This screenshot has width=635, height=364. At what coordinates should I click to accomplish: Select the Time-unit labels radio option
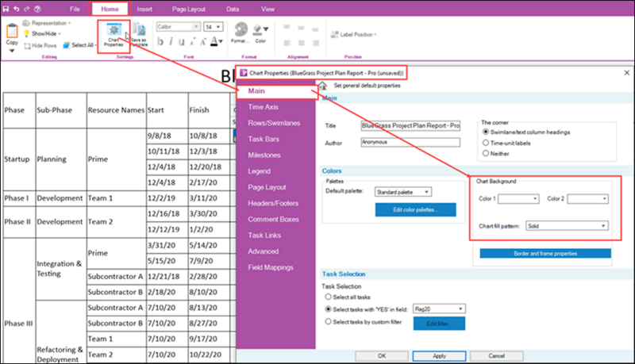[486, 143]
